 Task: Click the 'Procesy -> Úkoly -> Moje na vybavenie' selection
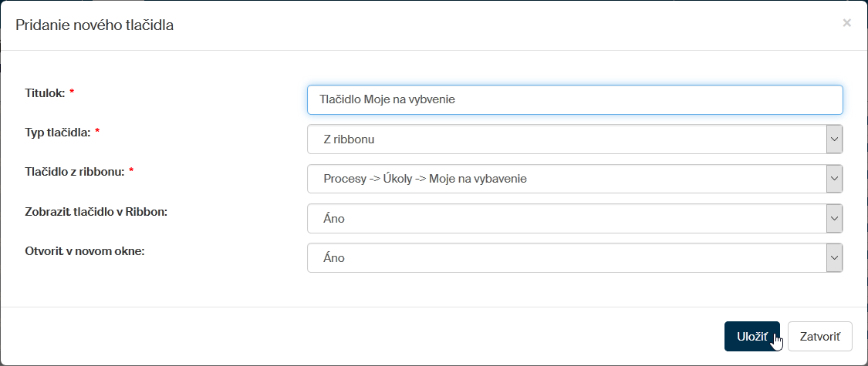tap(566, 179)
